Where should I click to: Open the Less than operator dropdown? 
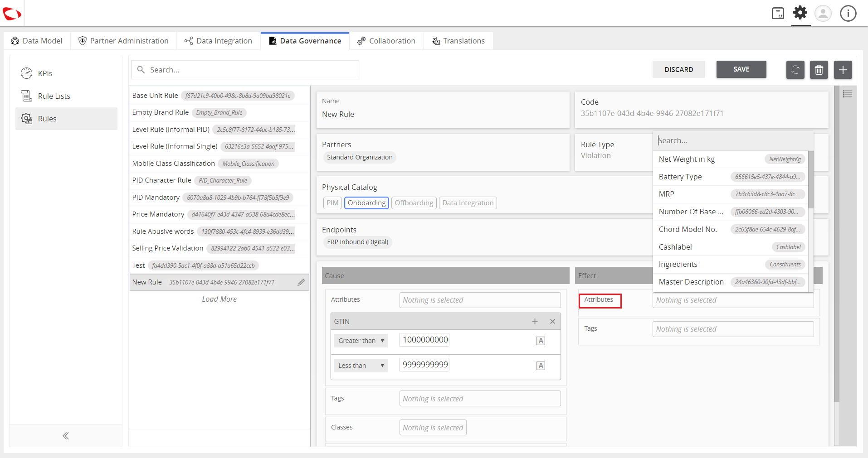tap(361, 366)
